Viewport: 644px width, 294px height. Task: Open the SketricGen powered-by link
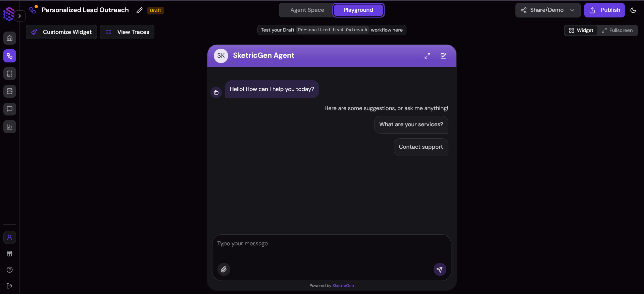click(343, 286)
